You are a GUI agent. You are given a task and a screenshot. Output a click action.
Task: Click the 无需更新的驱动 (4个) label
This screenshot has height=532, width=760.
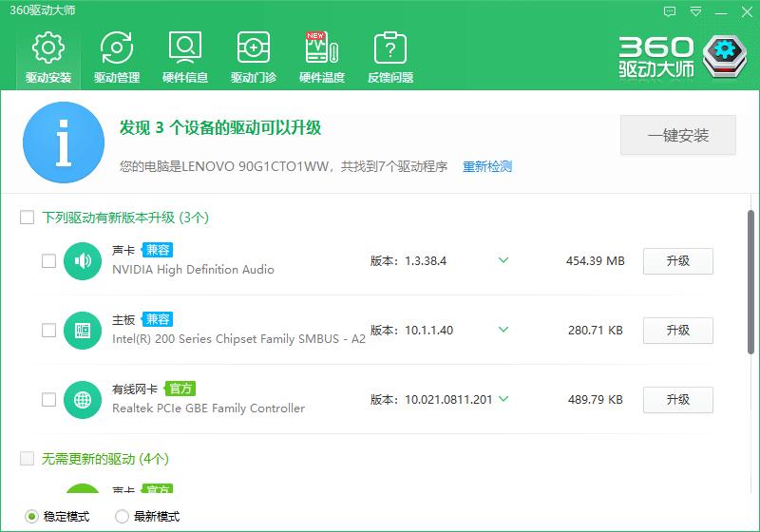pyautogui.click(x=104, y=459)
